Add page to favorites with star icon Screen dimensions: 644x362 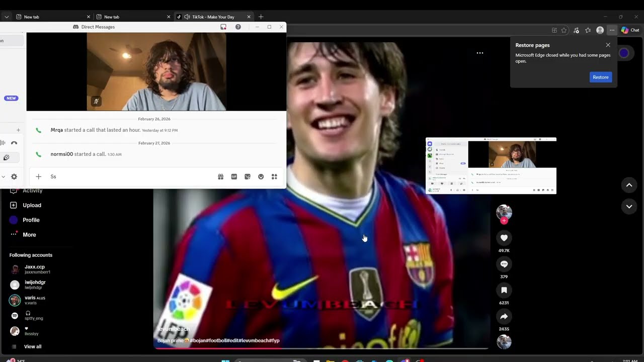click(564, 30)
